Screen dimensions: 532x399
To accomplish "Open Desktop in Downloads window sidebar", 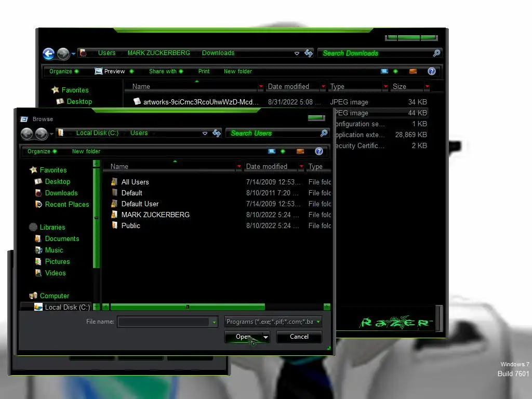I will click(x=79, y=101).
